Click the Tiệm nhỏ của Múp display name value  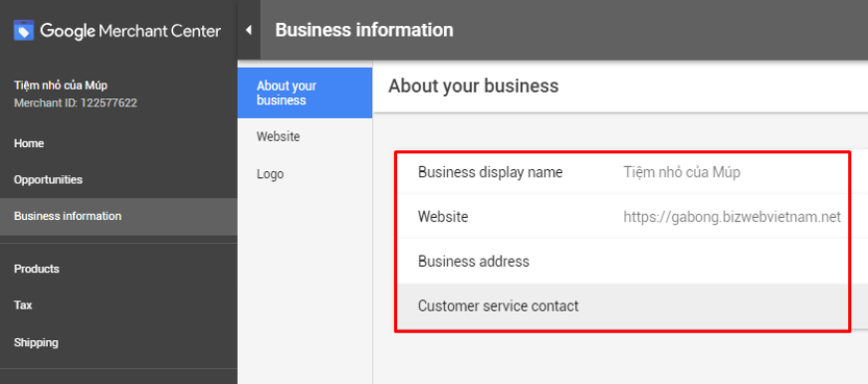[682, 173]
